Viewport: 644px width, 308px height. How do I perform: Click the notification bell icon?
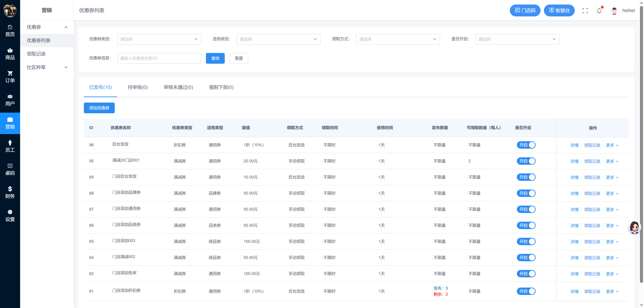[599, 11]
